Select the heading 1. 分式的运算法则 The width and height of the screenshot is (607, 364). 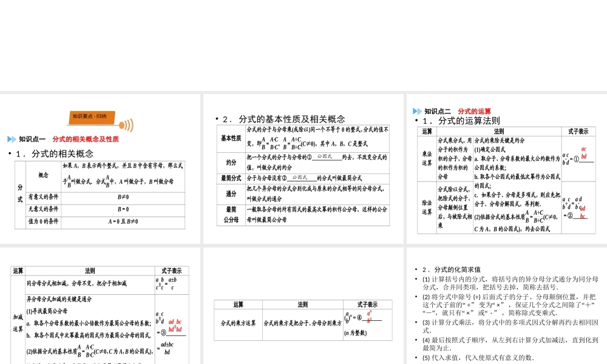click(x=461, y=121)
